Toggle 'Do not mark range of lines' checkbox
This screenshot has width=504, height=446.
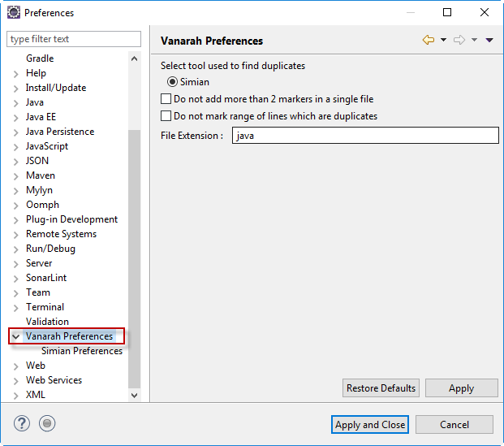166,116
